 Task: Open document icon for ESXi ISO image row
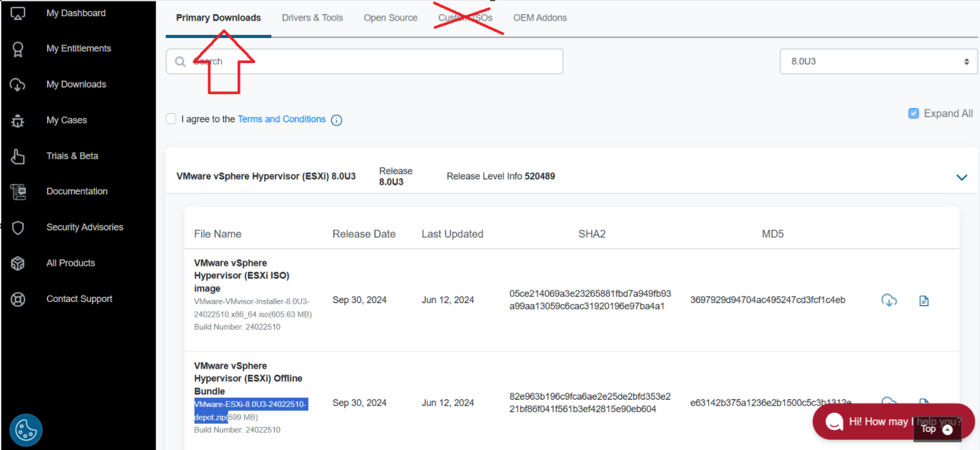pos(924,301)
